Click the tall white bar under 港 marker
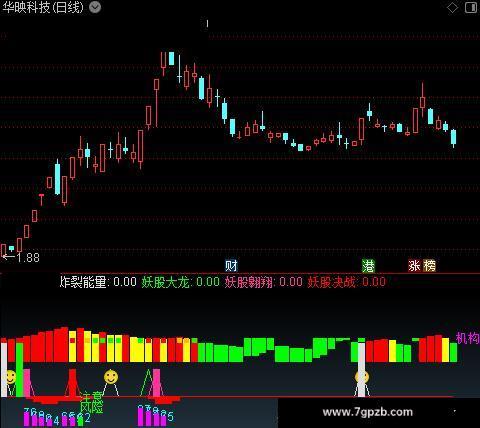The height and width of the screenshot is (428, 480). (361, 369)
